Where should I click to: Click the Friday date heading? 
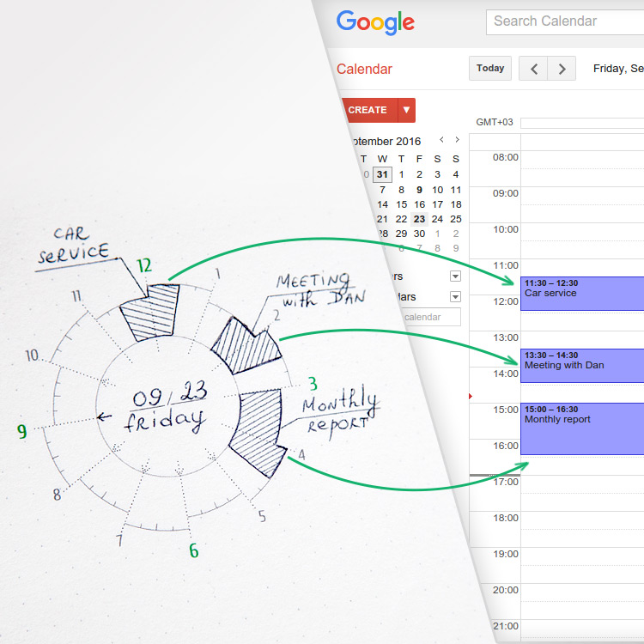[x=618, y=69]
